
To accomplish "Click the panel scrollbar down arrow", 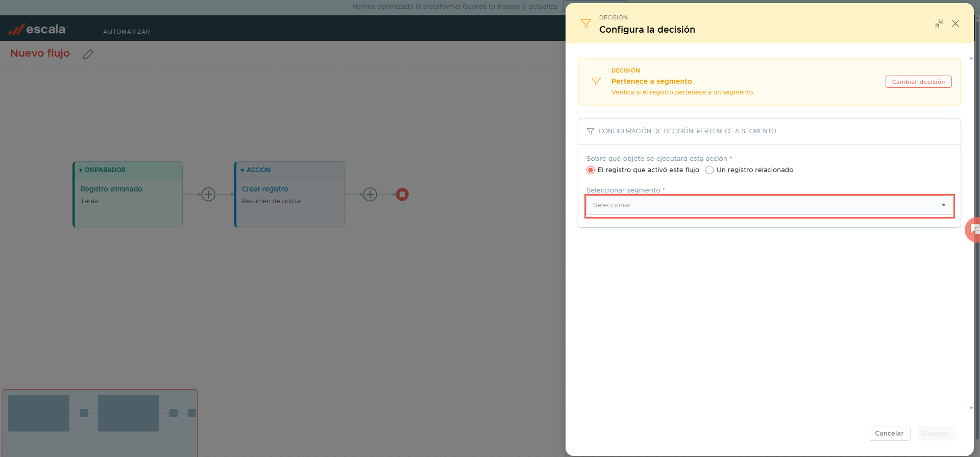I will pos(971,408).
